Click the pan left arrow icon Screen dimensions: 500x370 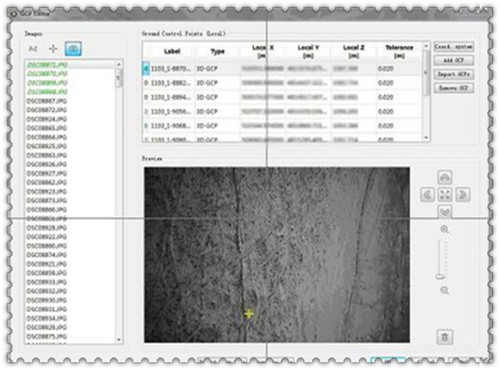click(427, 194)
